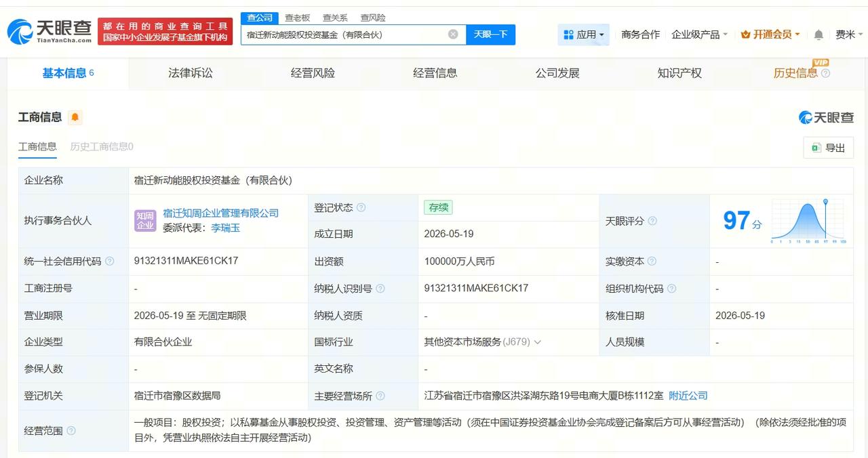Switch to the 经营风险 tab
This screenshot has height=458, width=868.
tap(313, 73)
